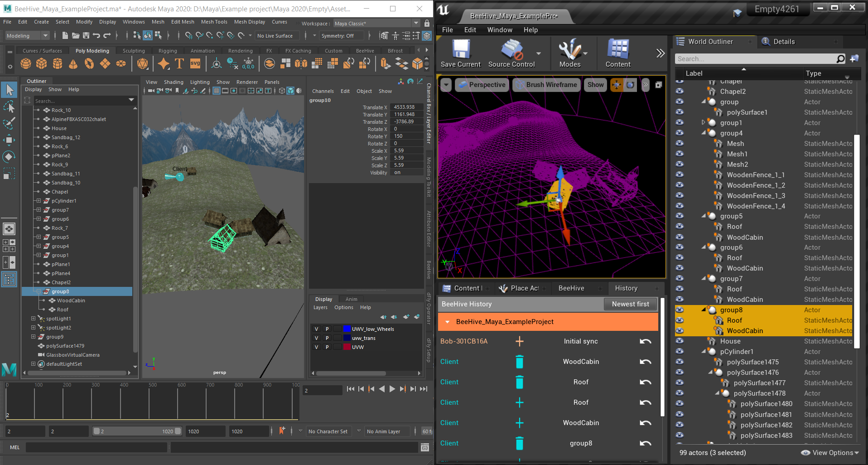Open Details tab in Unreal
The width and height of the screenshot is (868, 465).
pos(784,42)
